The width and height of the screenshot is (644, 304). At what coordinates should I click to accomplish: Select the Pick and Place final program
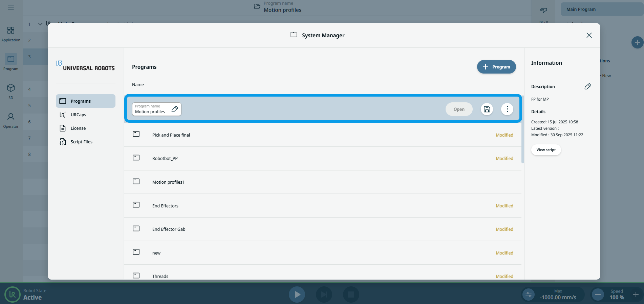tap(171, 135)
